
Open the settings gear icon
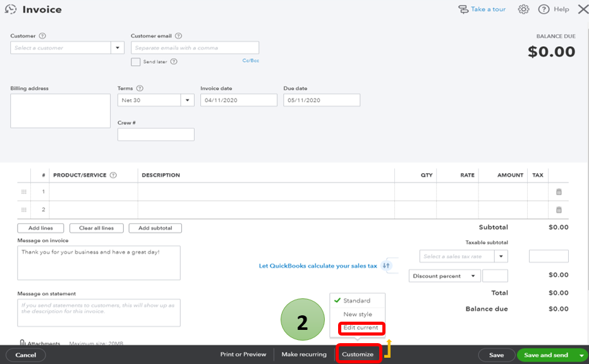[x=523, y=9]
